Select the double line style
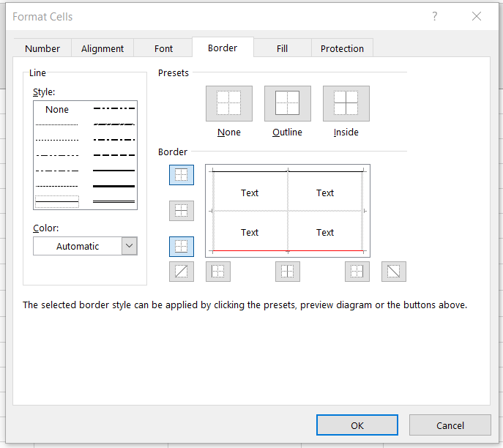Viewport: 503px width, 448px height. click(x=114, y=201)
